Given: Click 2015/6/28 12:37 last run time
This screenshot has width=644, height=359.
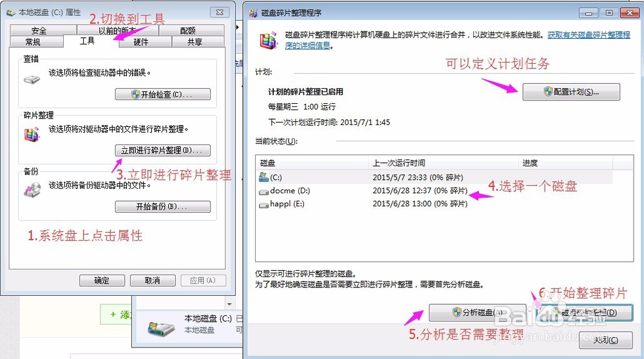Looking at the screenshot, I should tap(420, 190).
